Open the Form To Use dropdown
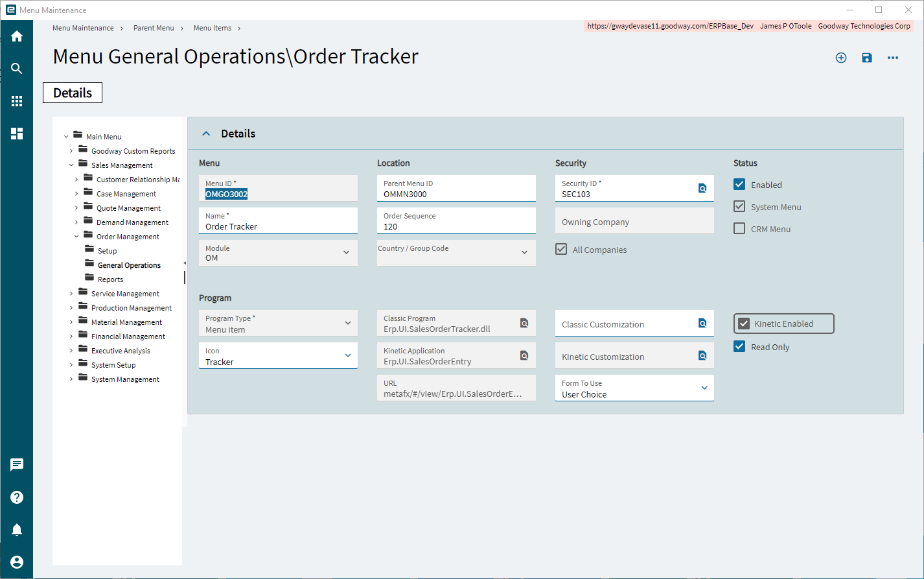Viewport: 924px width, 579px height. coord(634,388)
